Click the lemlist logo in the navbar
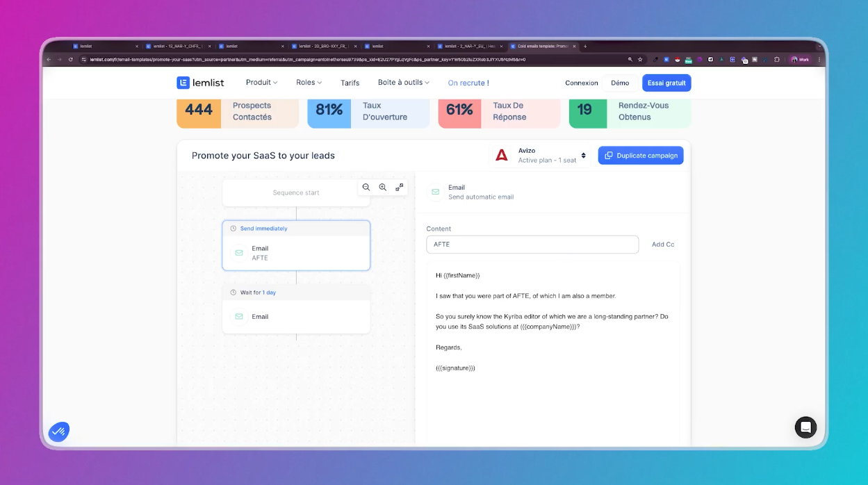Image resolution: width=868 pixels, height=485 pixels. point(200,83)
